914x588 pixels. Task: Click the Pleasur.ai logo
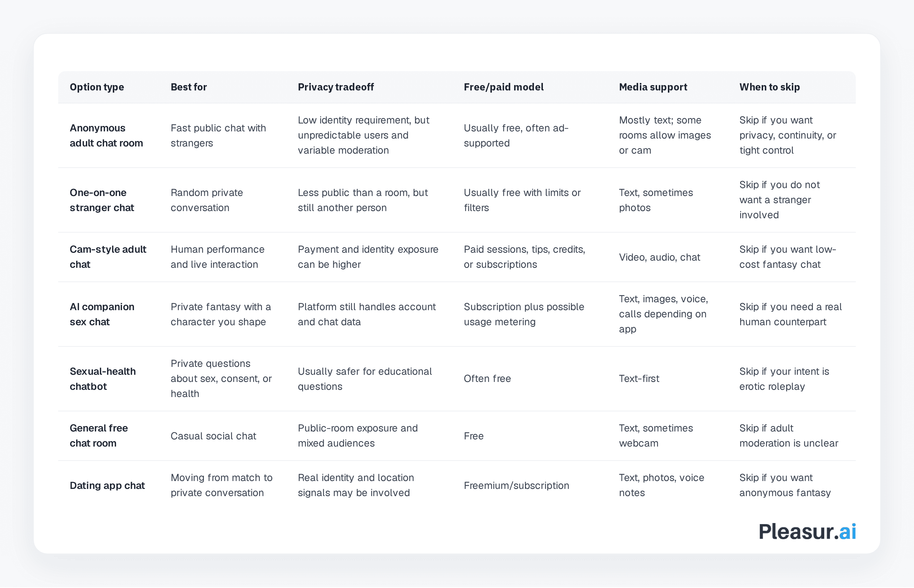click(807, 532)
